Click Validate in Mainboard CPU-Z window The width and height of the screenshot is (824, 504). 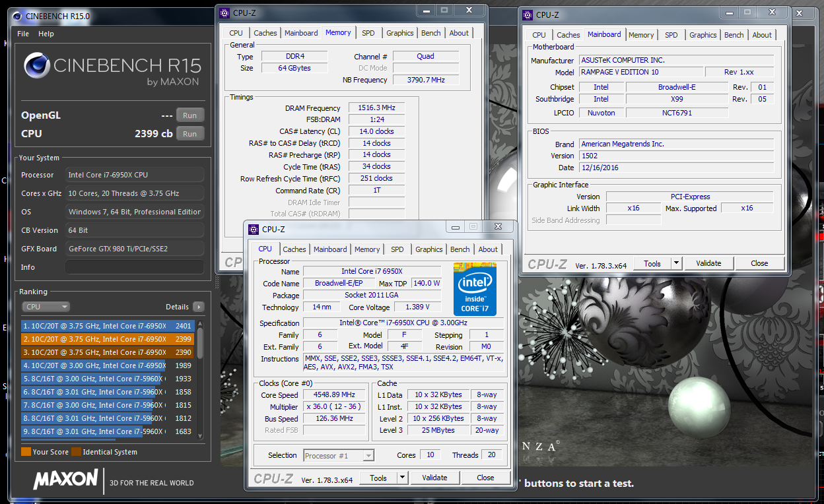[708, 263]
